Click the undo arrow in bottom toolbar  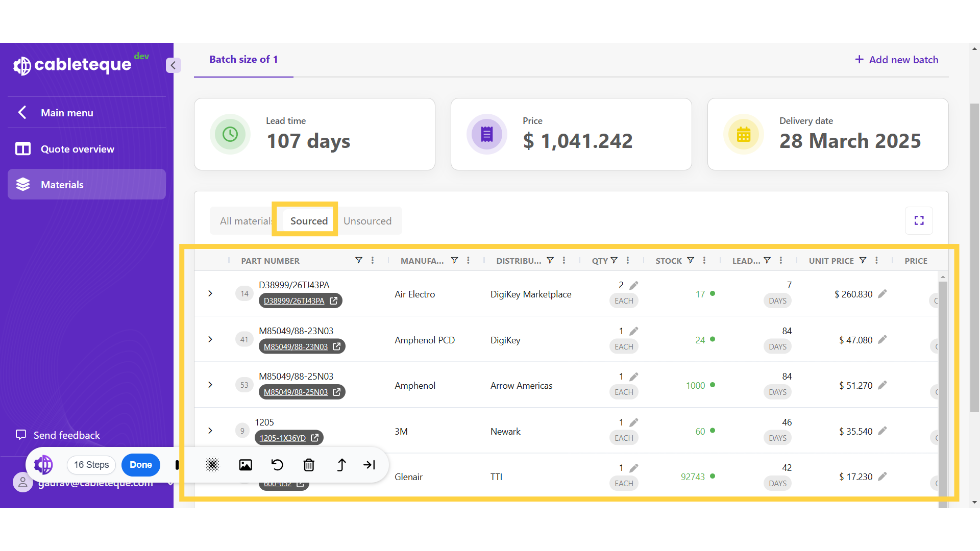pyautogui.click(x=277, y=465)
